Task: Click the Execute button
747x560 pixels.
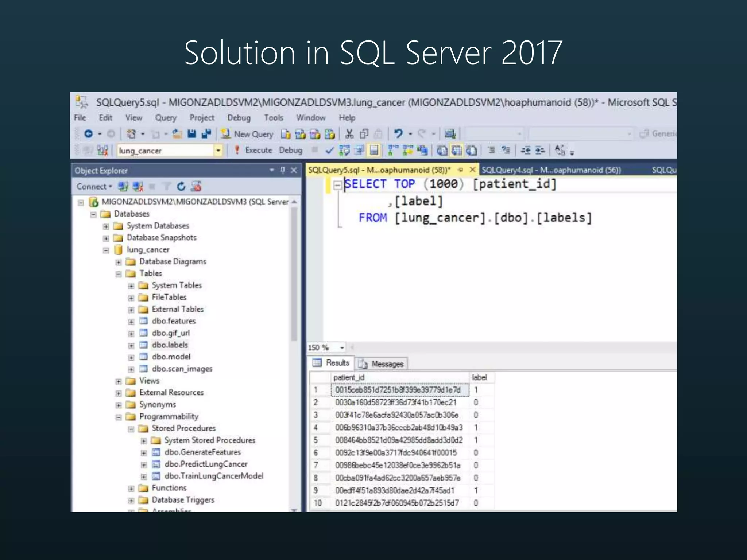Action: pyautogui.click(x=253, y=150)
